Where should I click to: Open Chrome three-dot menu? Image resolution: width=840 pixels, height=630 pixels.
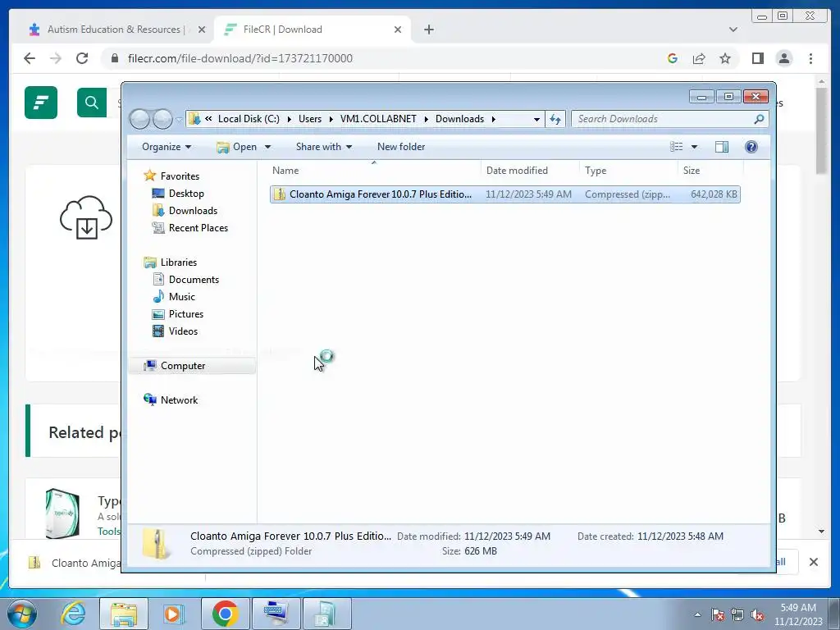(810, 58)
